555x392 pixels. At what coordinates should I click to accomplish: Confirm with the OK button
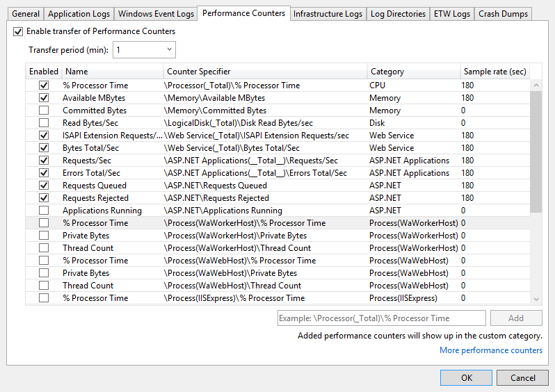coord(466,378)
